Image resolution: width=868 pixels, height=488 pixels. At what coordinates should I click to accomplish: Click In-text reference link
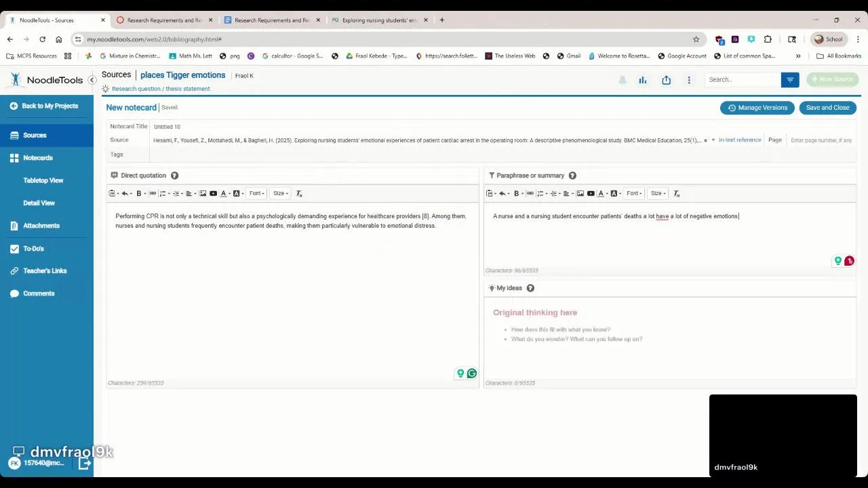(x=740, y=140)
